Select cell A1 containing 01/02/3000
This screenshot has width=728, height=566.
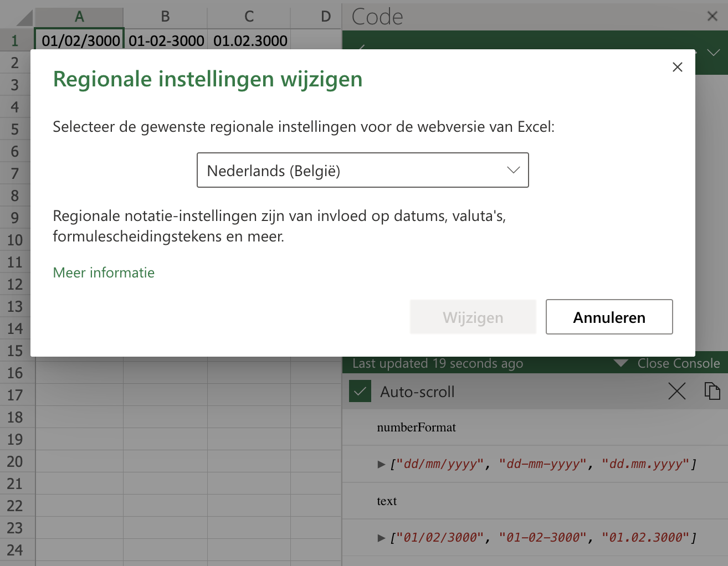pyautogui.click(x=79, y=40)
